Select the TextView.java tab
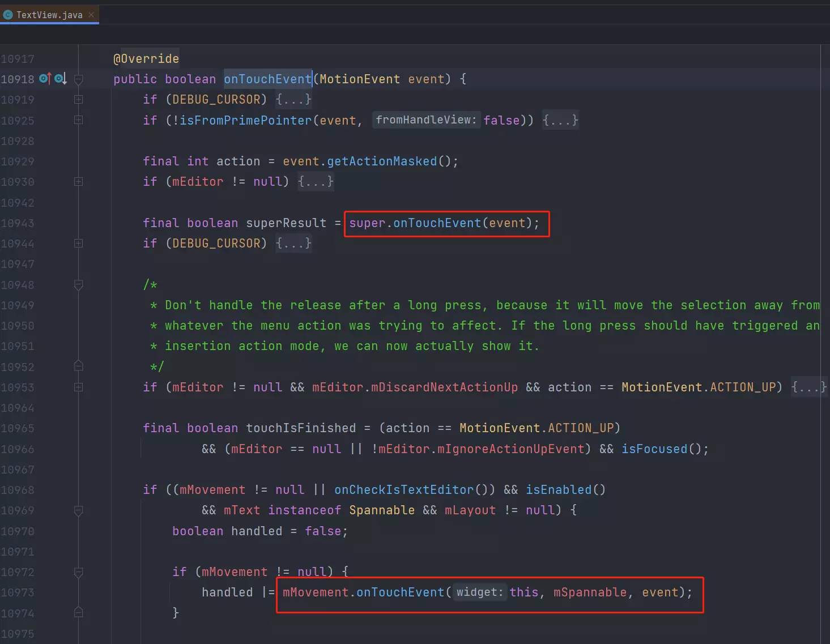The image size is (830, 644). point(49,15)
